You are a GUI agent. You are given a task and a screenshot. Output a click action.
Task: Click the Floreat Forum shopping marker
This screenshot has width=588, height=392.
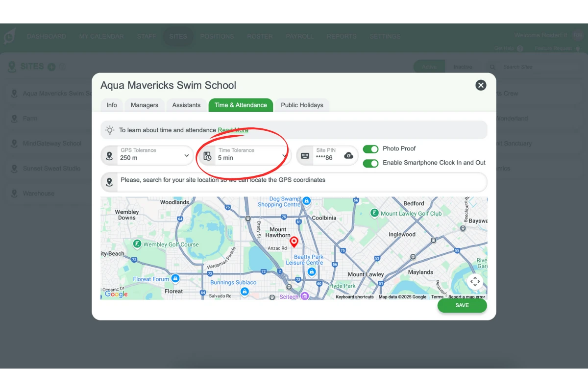point(175,278)
